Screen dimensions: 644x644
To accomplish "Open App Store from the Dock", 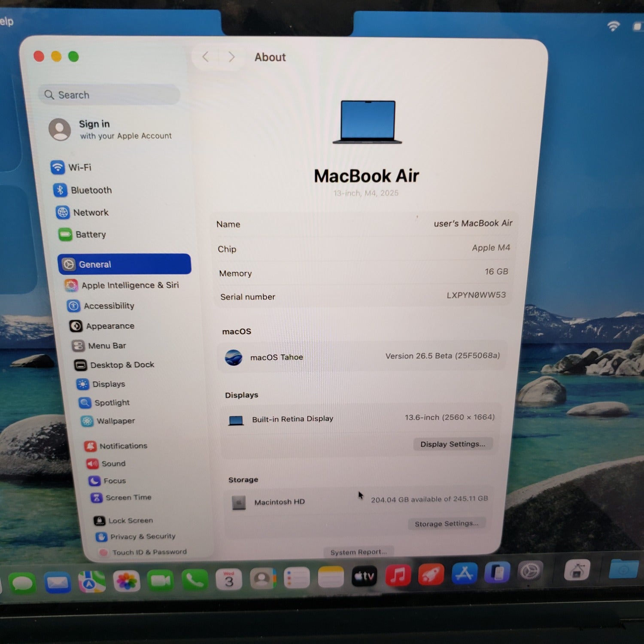I will (x=464, y=574).
